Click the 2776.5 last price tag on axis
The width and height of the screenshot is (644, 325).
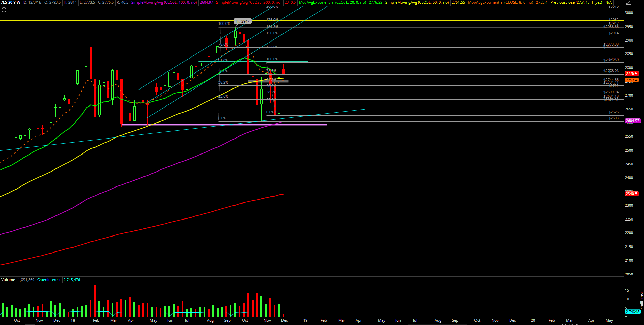631,74
